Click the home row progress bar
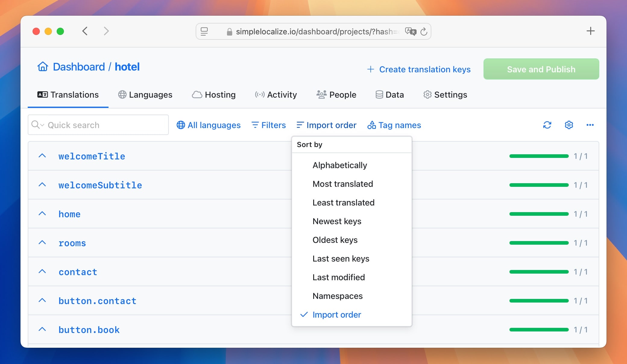 (x=539, y=214)
